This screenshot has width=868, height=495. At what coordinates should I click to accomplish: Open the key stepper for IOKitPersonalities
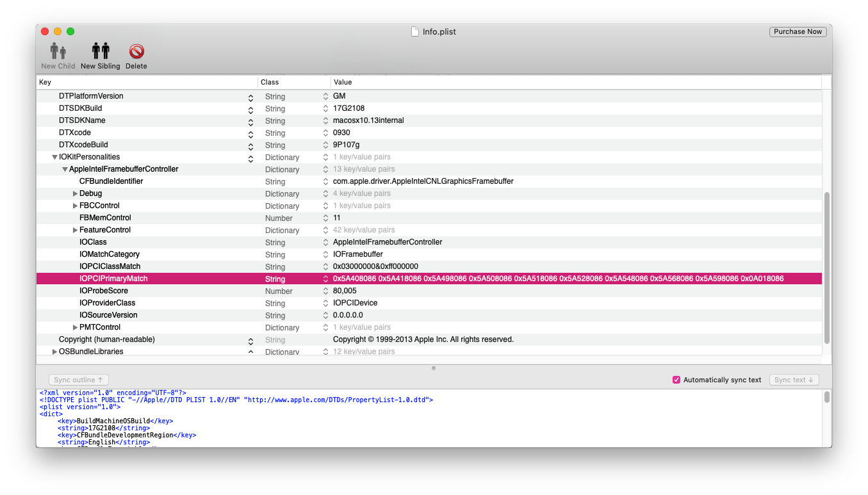point(250,158)
